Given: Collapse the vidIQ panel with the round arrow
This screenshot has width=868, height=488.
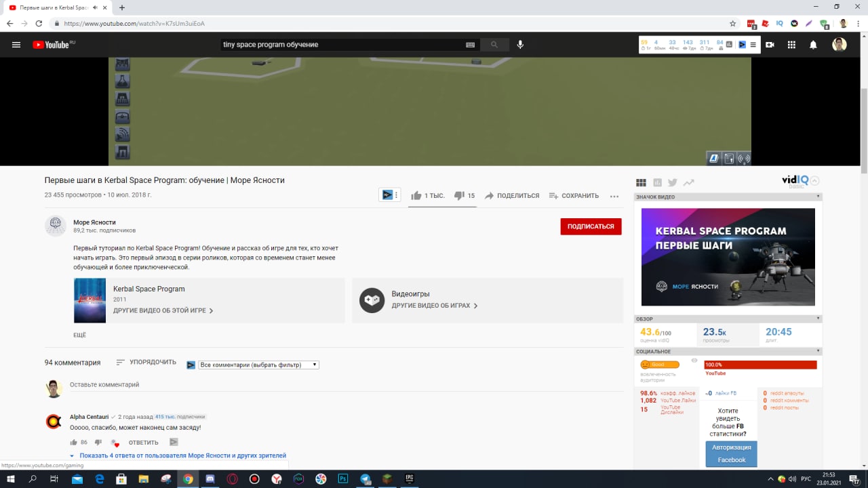Looking at the screenshot, I should tap(815, 181).
